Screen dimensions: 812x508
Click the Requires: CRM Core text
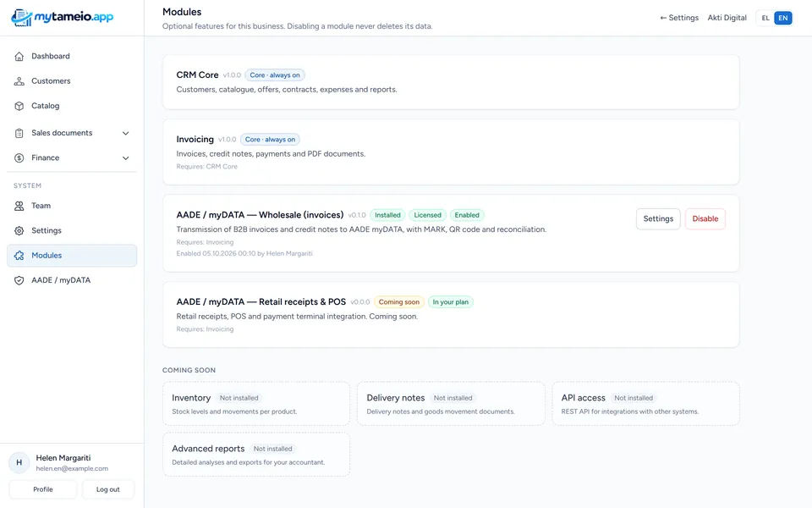click(207, 167)
